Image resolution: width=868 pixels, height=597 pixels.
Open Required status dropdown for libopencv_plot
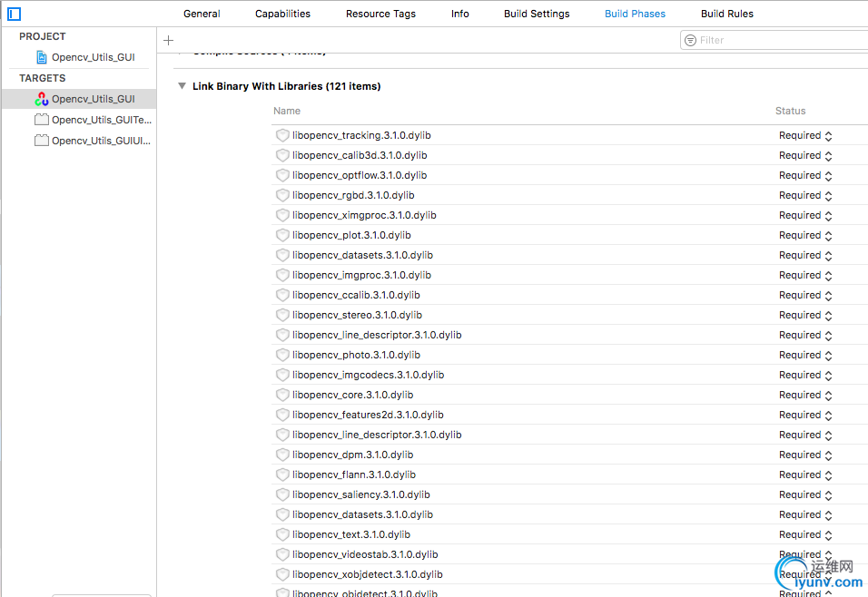tap(805, 235)
